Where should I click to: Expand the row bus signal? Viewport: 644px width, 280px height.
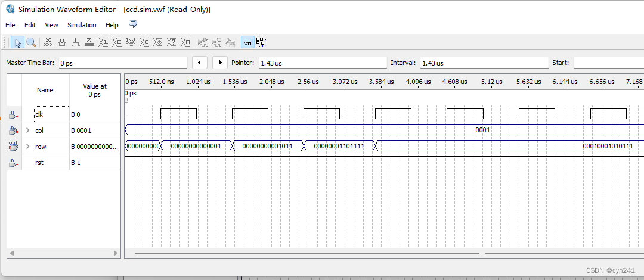click(28, 147)
